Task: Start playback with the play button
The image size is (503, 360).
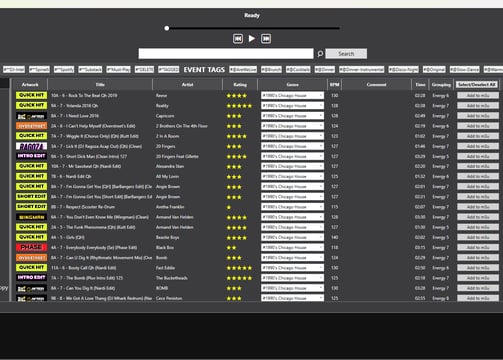Action: [252, 39]
